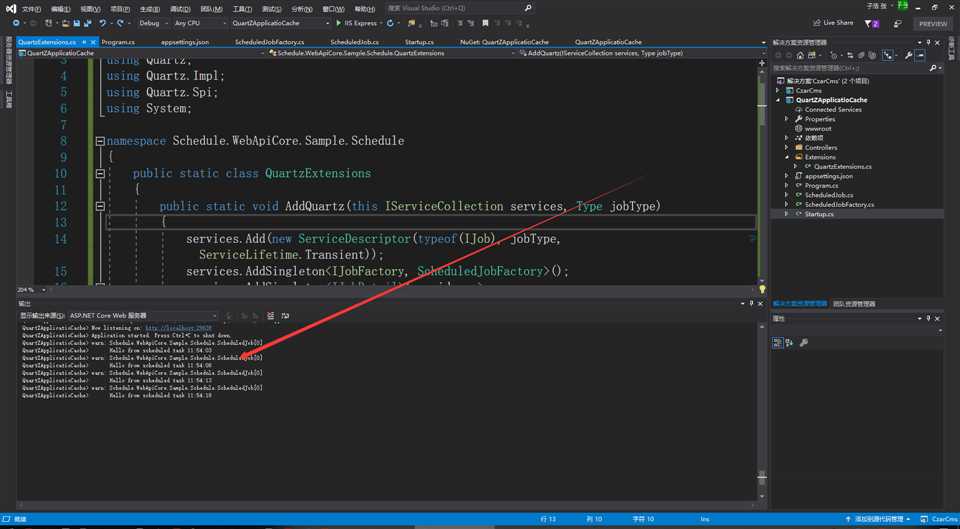Pin the QuartzExtensions.cs tab
The width and height of the screenshot is (960, 529).
click(83, 42)
